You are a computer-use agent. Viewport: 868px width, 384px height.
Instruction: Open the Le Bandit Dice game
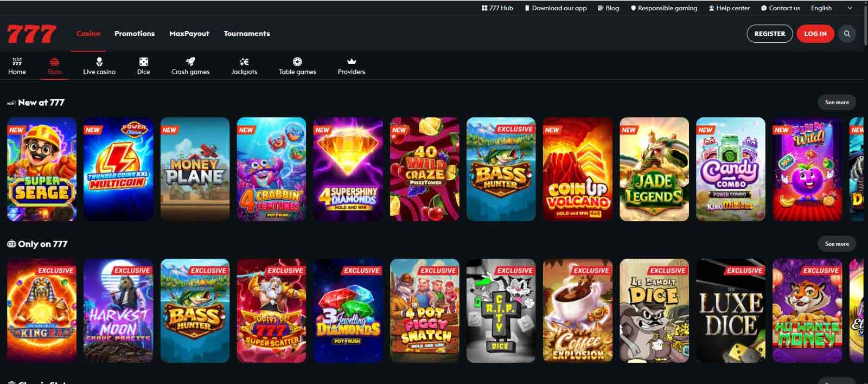[654, 311]
